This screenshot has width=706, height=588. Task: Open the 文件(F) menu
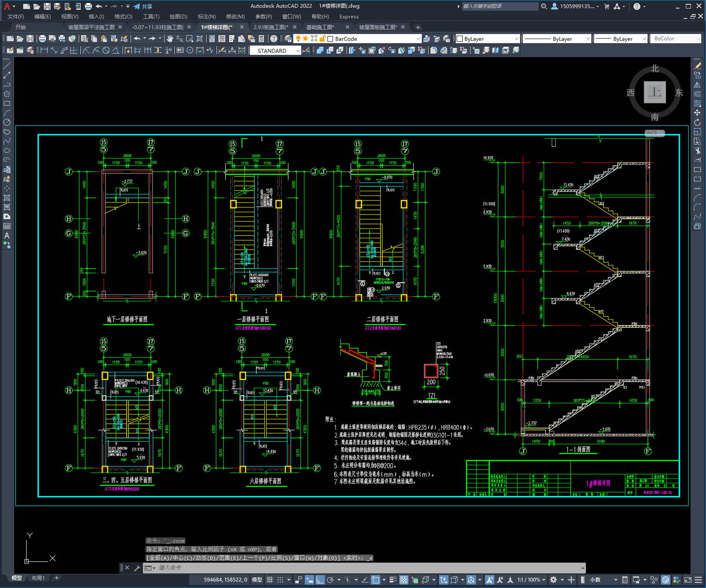(x=16, y=16)
